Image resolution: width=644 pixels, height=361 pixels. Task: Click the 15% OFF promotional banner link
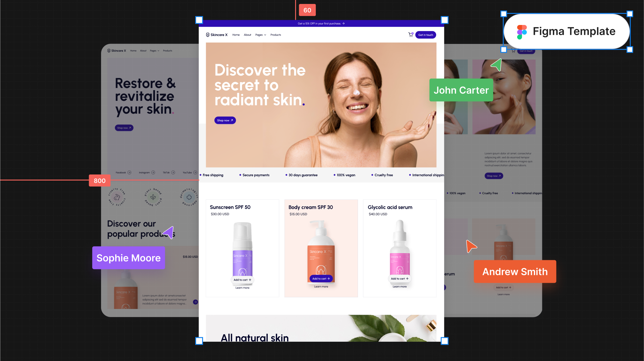tap(321, 23)
